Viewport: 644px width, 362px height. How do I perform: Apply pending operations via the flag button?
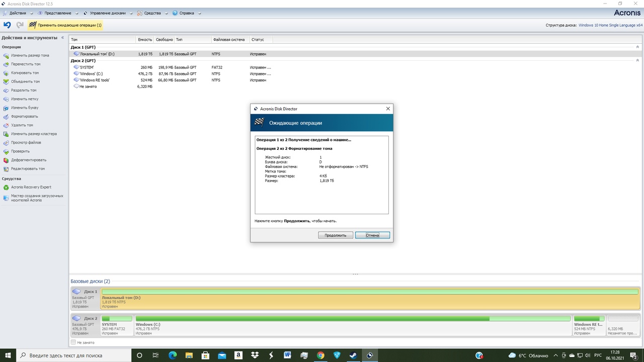click(65, 25)
